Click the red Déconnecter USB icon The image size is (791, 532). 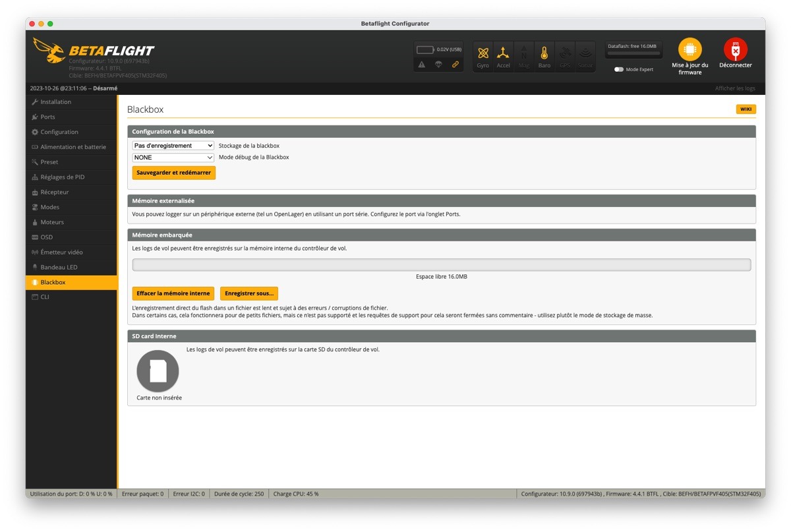[736, 49]
